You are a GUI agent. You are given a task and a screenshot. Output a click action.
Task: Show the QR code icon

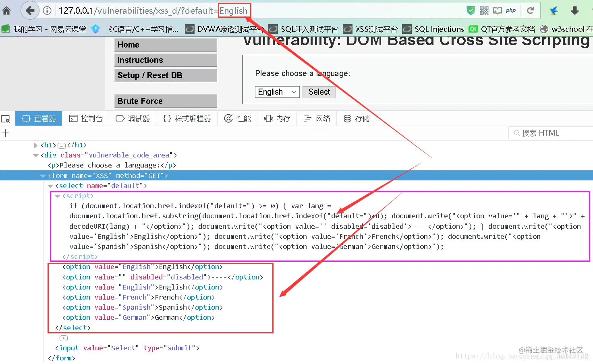(484, 11)
